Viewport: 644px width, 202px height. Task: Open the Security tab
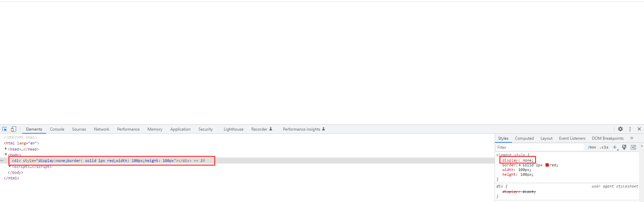[205, 129]
